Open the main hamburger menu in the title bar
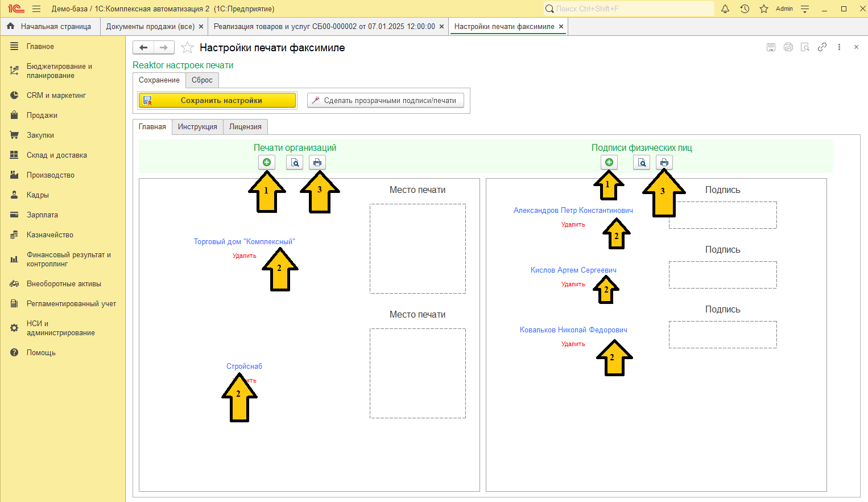 [x=36, y=9]
